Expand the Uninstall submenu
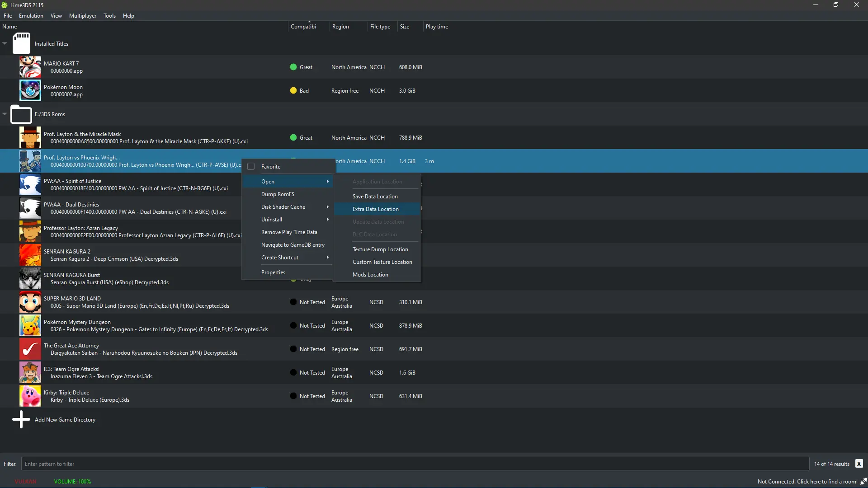Screen dimensions: 868x488 [328, 219]
